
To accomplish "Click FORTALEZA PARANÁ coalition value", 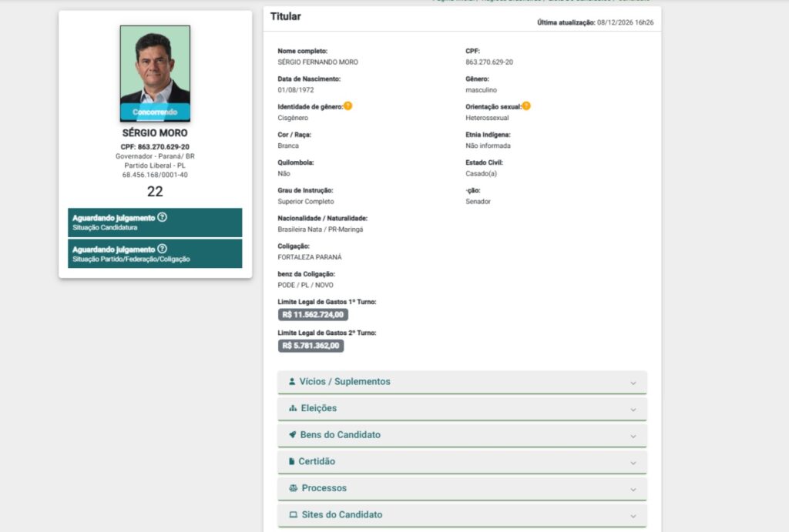I will point(310,257).
